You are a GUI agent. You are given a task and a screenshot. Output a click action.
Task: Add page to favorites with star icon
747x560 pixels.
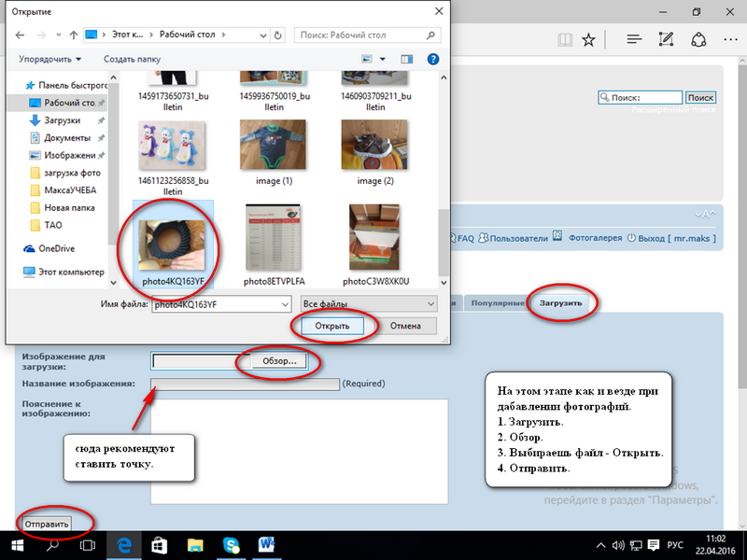(x=588, y=40)
